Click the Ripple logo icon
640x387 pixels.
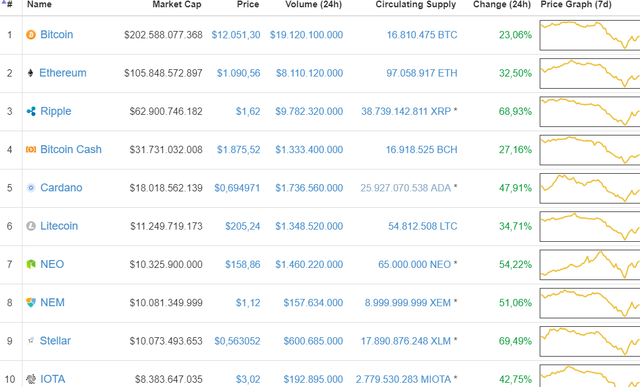[x=31, y=111]
